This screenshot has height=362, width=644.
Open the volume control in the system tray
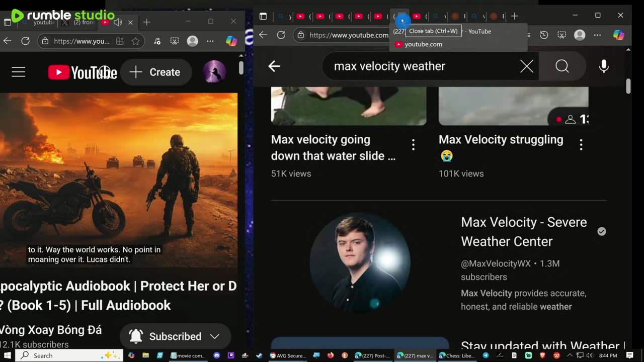(589, 355)
